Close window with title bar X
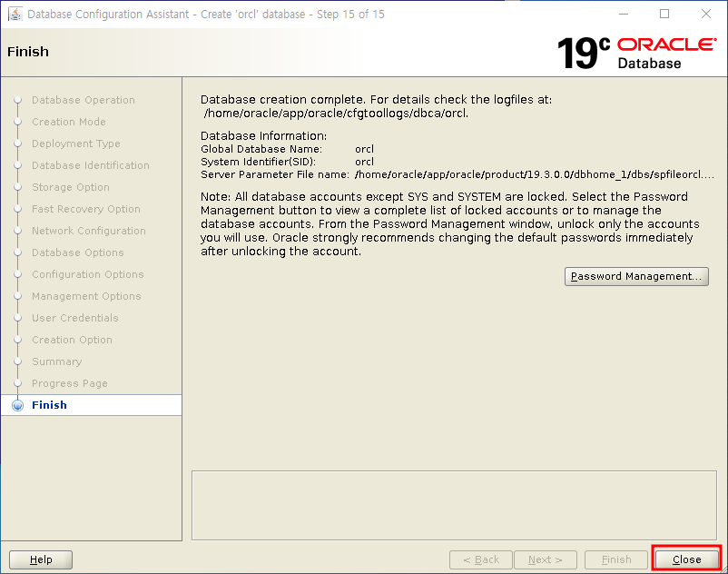 click(705, 14)
